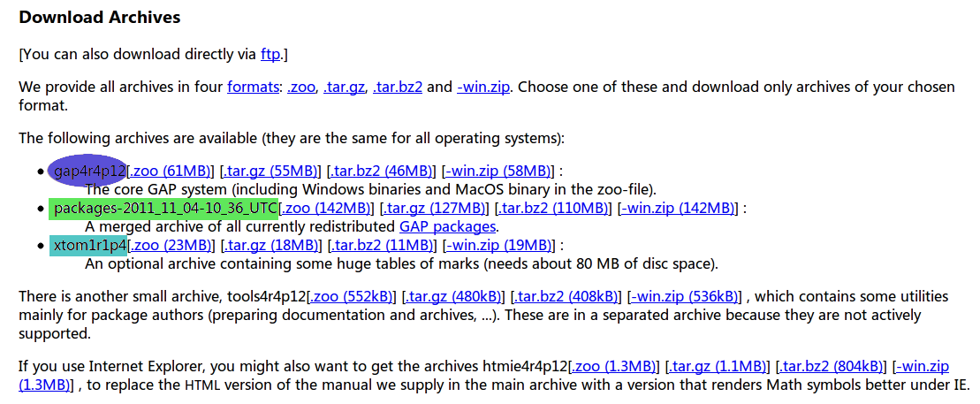The height and width of the screenshot is (404, 980).
Task: Download htmie4r4p12 .tar.gz (1.1MB) archive
Action: click(718, 366)
